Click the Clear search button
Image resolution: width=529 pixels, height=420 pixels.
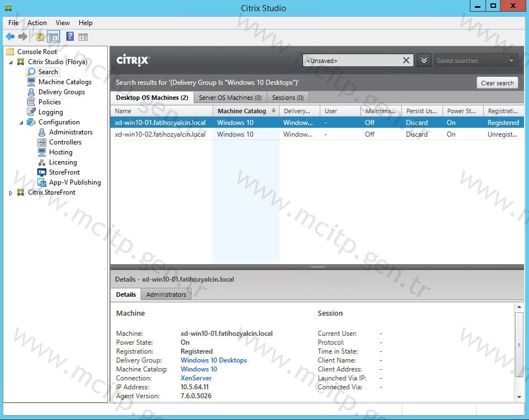(x=497, y=83)
